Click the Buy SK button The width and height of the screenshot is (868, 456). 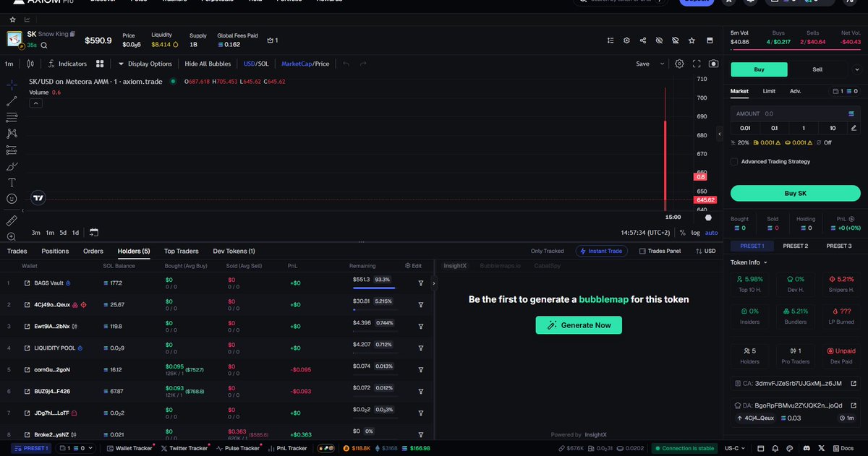[x=795, y=193]
